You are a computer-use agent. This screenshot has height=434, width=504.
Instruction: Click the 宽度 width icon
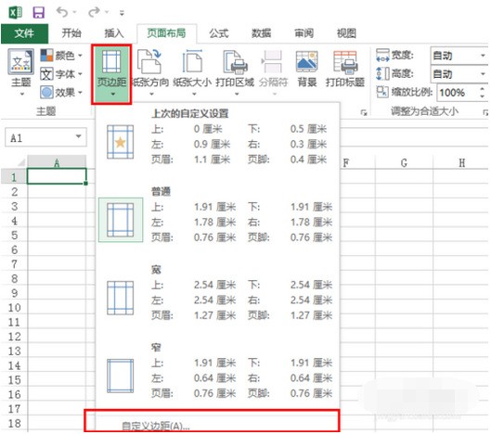click(x=382, y=56)
